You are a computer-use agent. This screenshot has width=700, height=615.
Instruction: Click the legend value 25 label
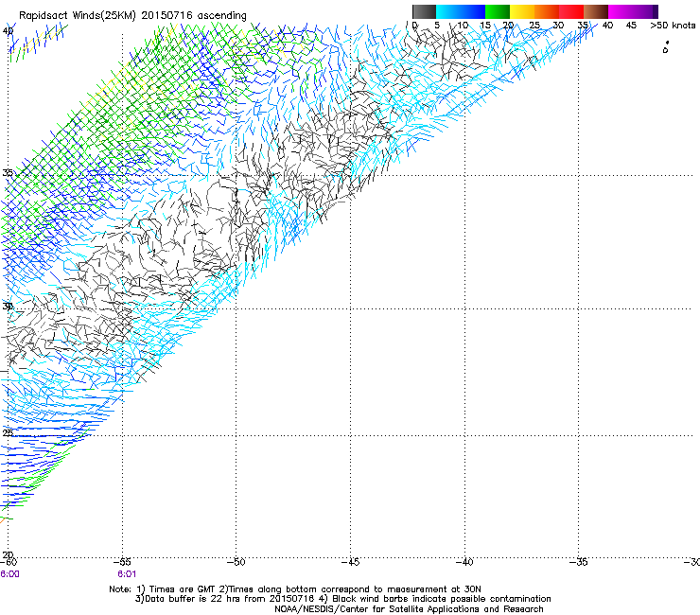point(534,26)
